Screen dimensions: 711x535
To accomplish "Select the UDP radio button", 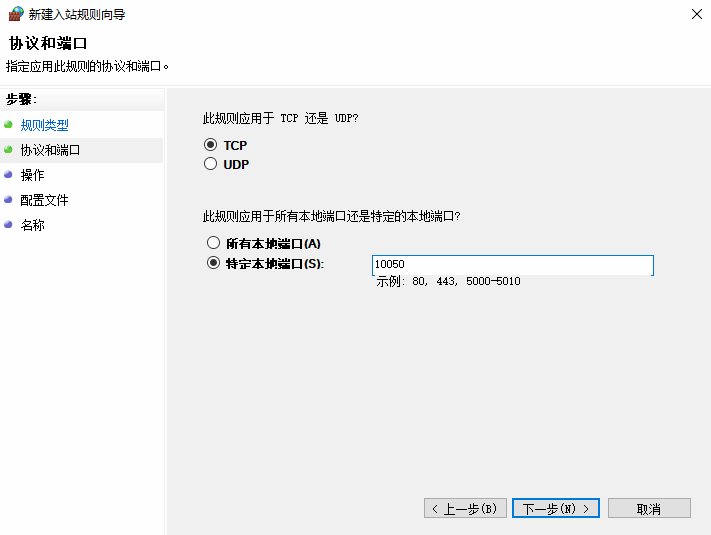I will coord(210,164).
